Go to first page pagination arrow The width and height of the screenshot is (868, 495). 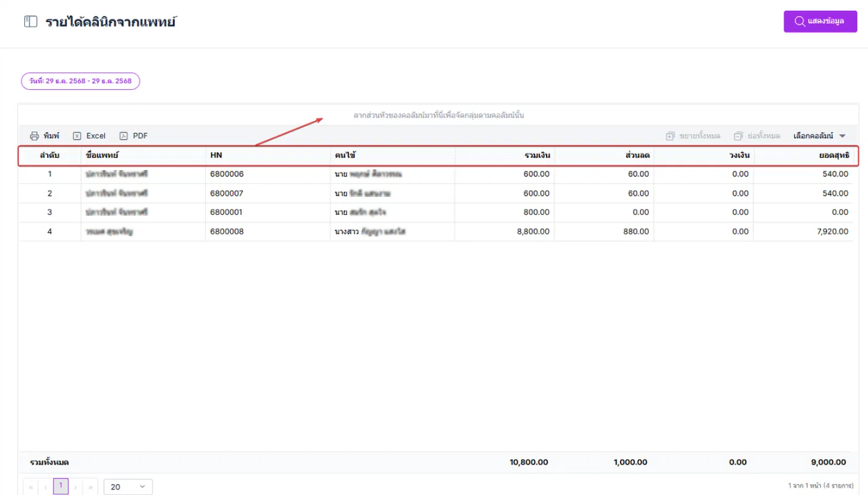[x=30, y=487]
